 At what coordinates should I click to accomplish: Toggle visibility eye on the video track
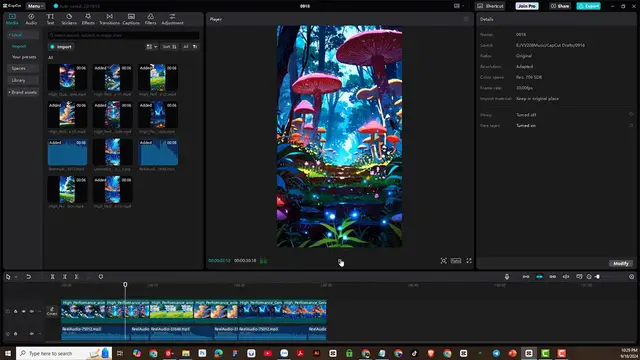pos(24,311)
